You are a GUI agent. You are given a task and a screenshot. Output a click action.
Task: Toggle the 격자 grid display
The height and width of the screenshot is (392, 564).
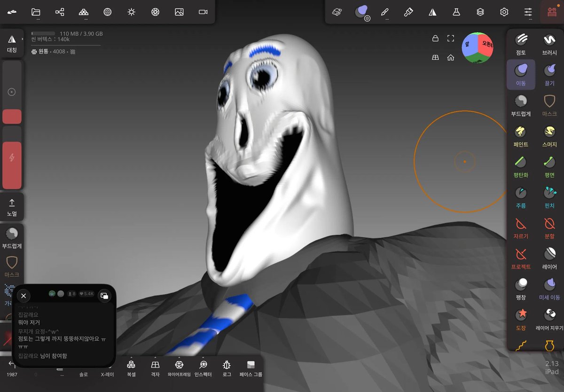point(155,369)
